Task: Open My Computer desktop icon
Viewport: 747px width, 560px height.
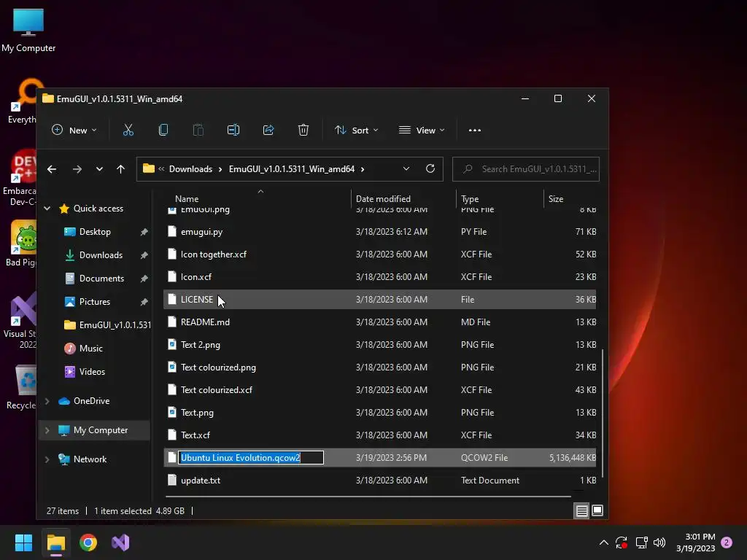Action: pos(28,30)
